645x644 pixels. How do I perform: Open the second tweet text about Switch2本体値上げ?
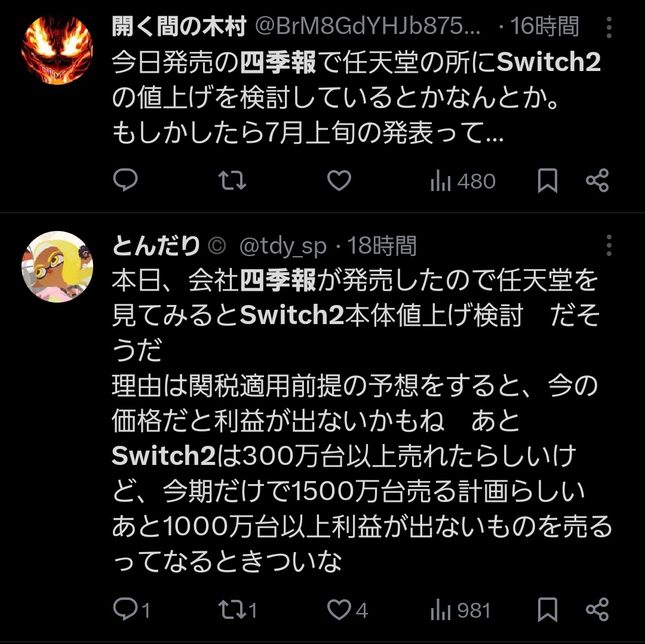pyautogui.click(x=362, y=420)
